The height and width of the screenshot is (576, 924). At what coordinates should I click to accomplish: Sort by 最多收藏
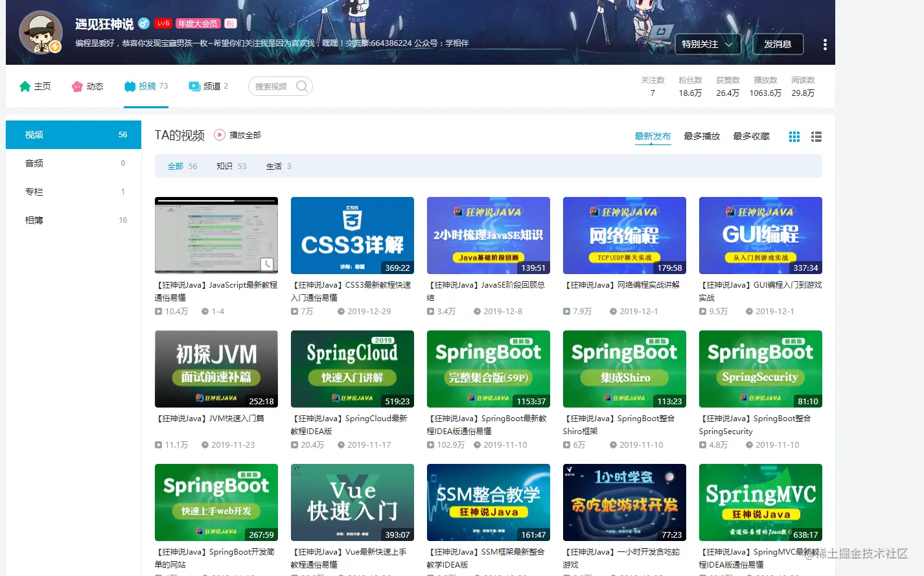(751, 136)
